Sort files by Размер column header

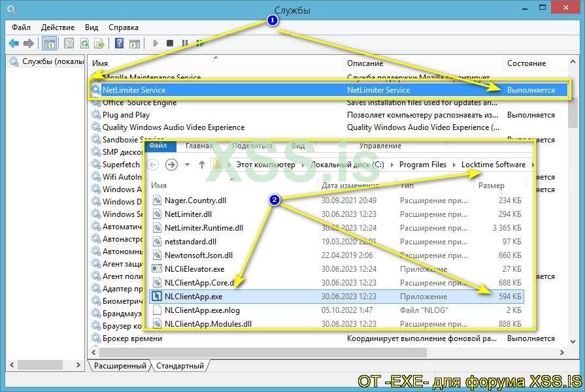pyautogui.click(x=492, y=186)
